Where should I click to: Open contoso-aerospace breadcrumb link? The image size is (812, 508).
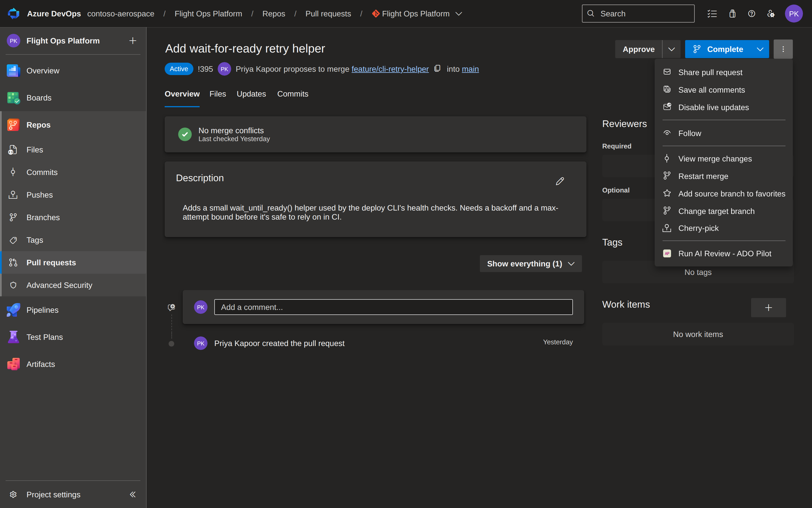point(121,14)
